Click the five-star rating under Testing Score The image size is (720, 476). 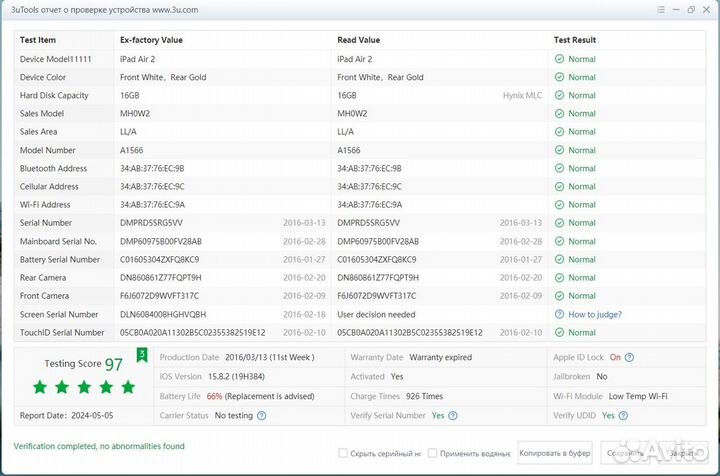point(83,386)
